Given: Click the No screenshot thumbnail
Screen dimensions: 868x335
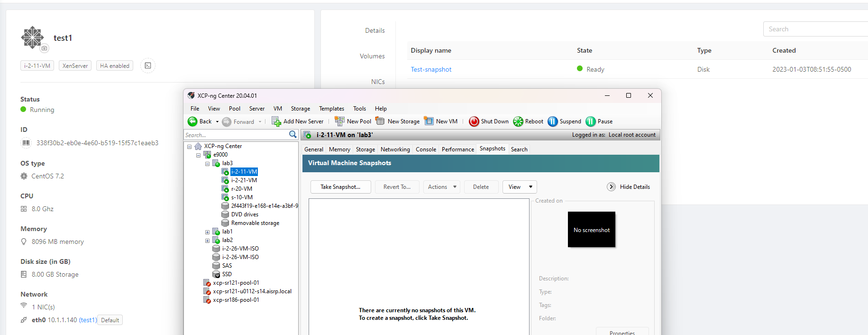Looking at the screenshot, I should (x=592, y=230).
